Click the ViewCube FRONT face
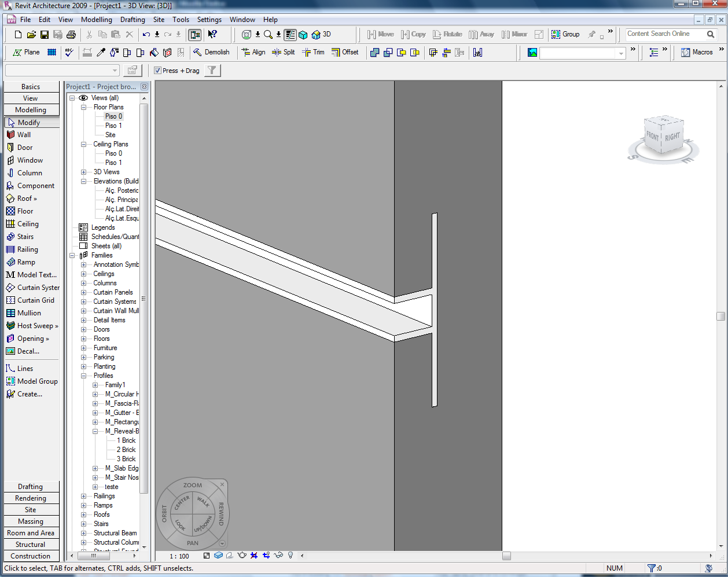The image size is (728, 577). (653, 136)
